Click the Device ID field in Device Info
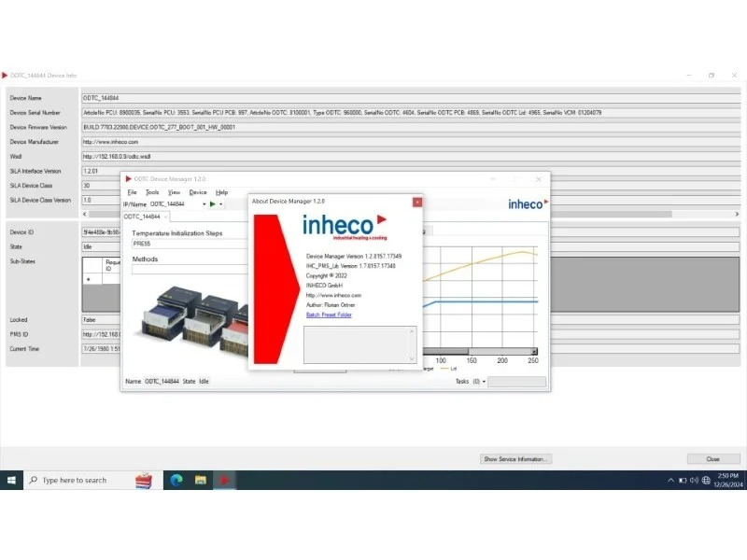The width and height of the screenshot is (747, 560). point(101,232)
